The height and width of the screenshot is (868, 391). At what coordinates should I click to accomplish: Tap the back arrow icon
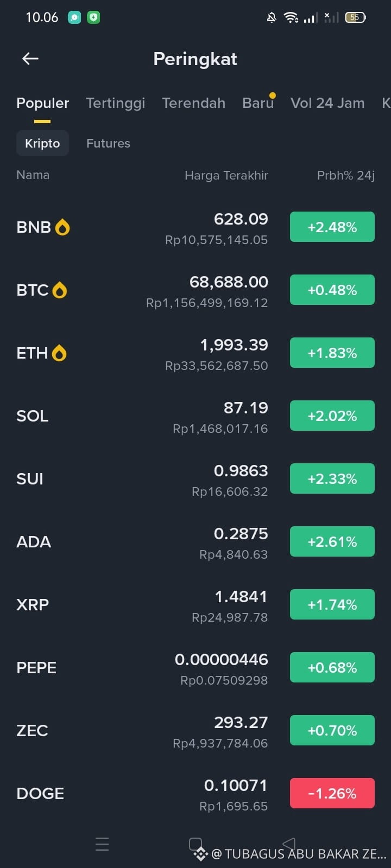(30, 59)
